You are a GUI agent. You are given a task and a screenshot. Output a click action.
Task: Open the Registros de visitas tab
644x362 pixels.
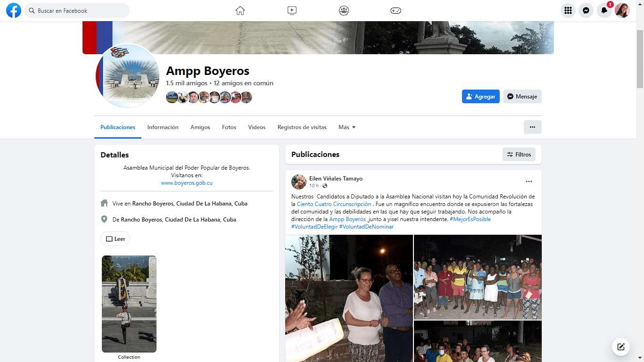302,127
